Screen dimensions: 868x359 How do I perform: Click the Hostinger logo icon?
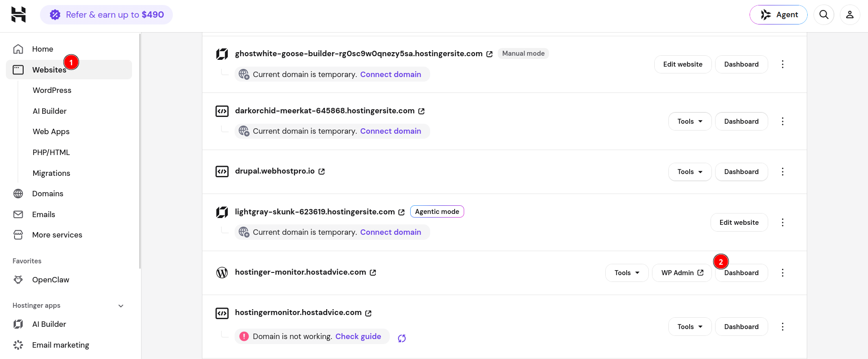point(19,15)
